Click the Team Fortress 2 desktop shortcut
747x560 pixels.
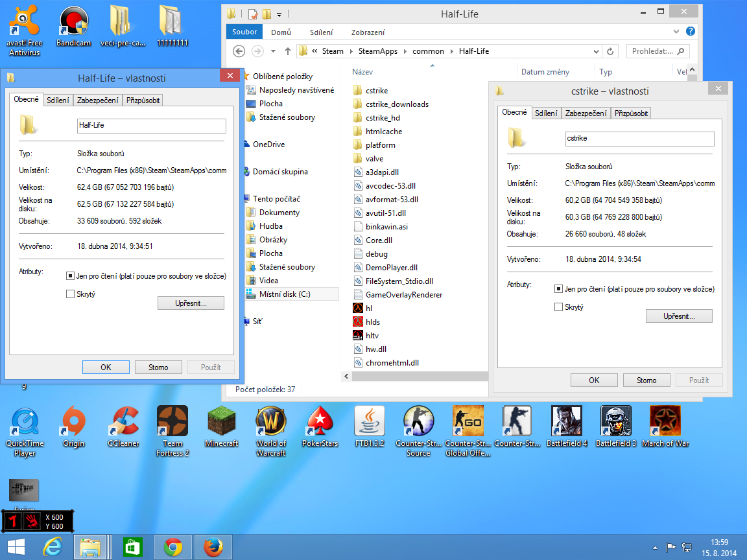point(172,422)
